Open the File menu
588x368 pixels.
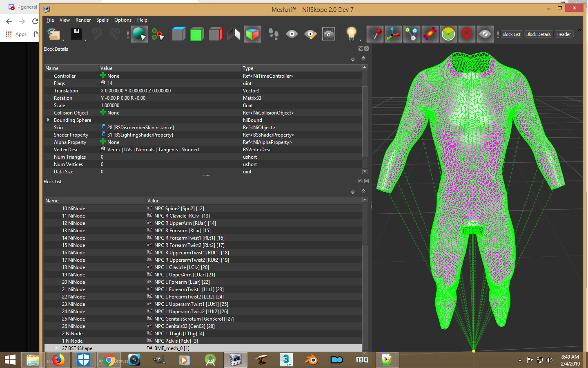point(50,20)
